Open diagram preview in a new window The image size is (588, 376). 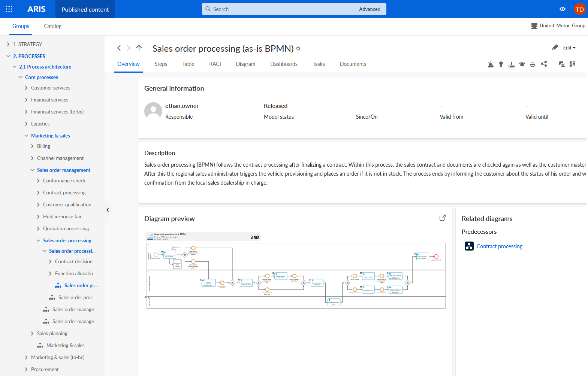tap(443, 218)
